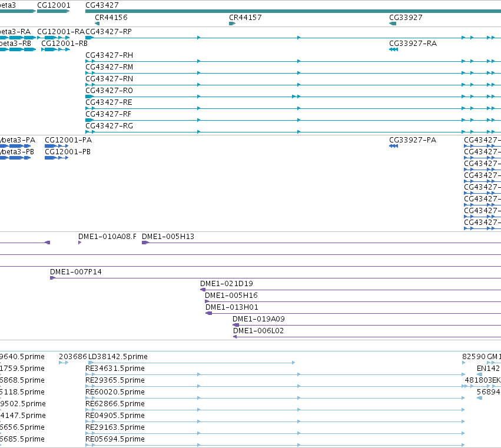The width and height of the screenshot is (501, 448).
Task: Click the LD38142.5prime EST start glyph
Action: pyautogui.click(x=91, y=363)
